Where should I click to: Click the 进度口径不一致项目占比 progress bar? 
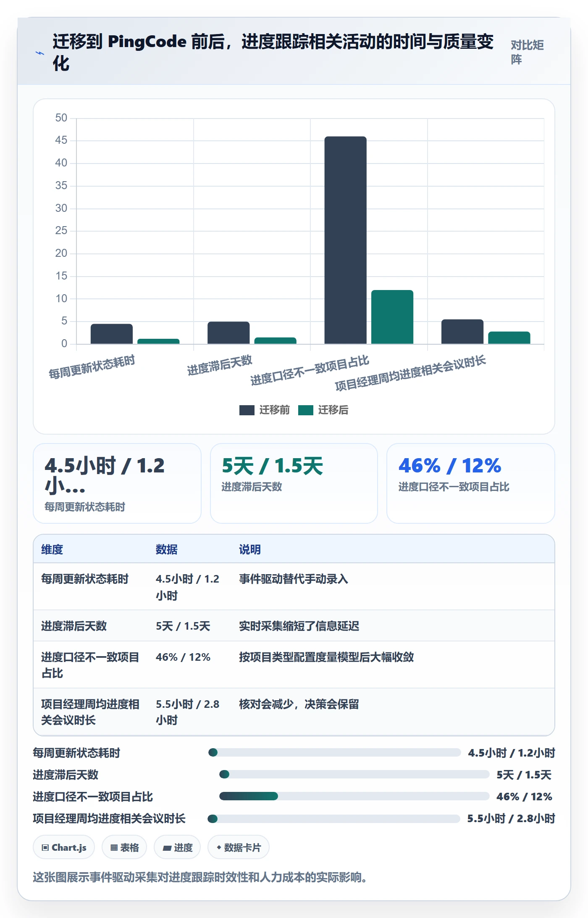coord(354,796)
